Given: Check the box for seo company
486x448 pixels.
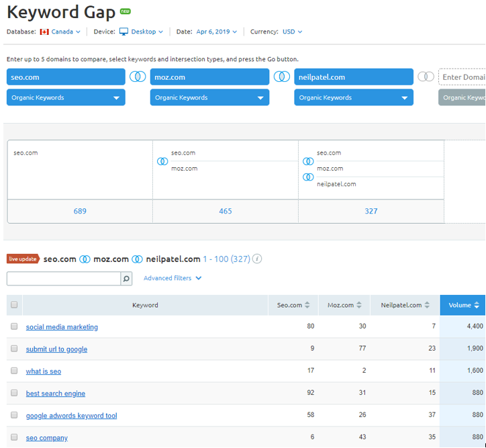Looking at the screenshot, I should pyautogui.click(x=14, y=437).
